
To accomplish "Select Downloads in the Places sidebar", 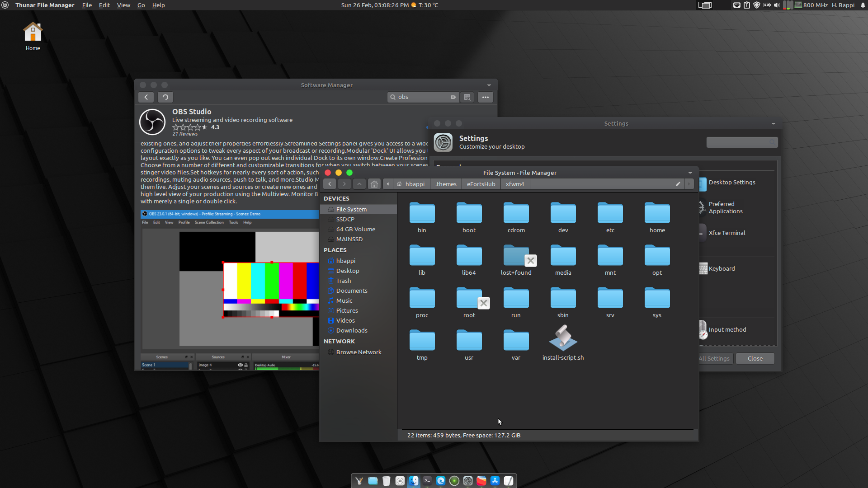I will click(x=352, y=330).
